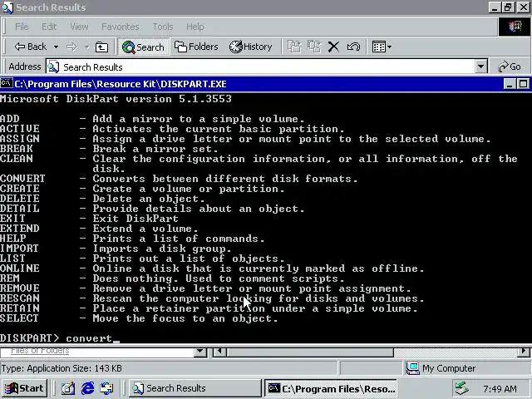Open the View menu
This screenshot has width=532, height=399.
click(79, 27)
